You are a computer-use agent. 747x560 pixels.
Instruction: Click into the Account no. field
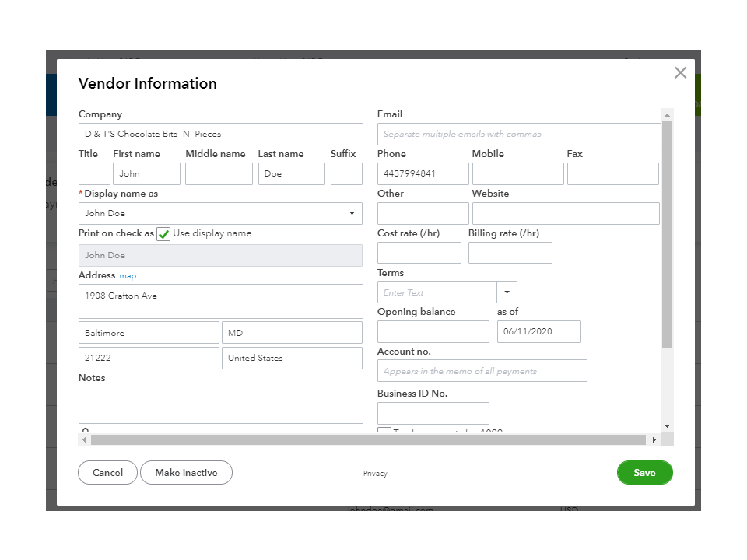482,371
